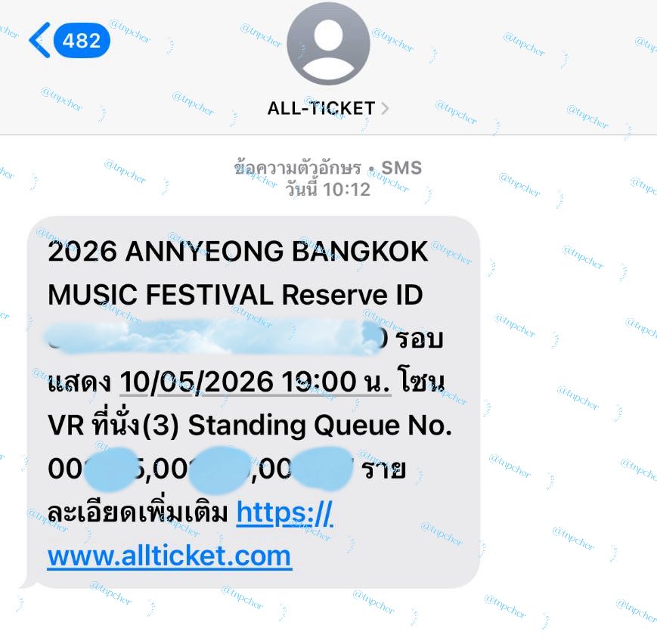The image size is (657, 644).
Task: Tap the https:// part of the link
Action: [x=285, y=512]
